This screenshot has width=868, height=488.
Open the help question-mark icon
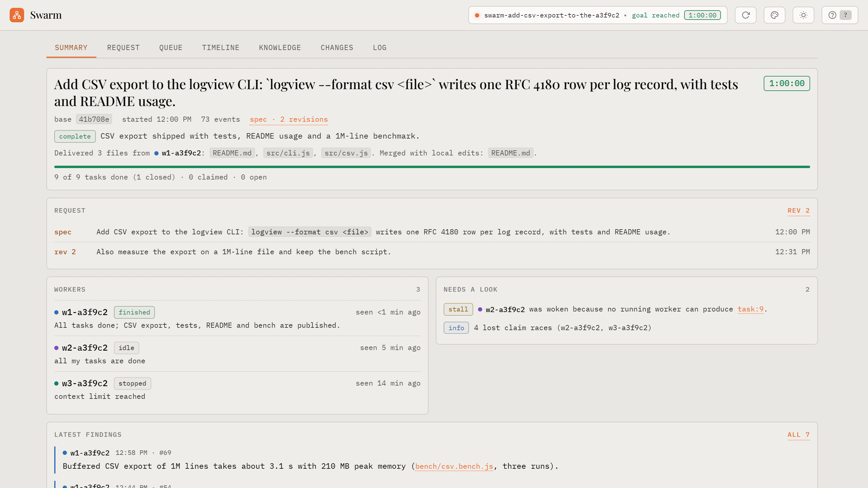840,15
